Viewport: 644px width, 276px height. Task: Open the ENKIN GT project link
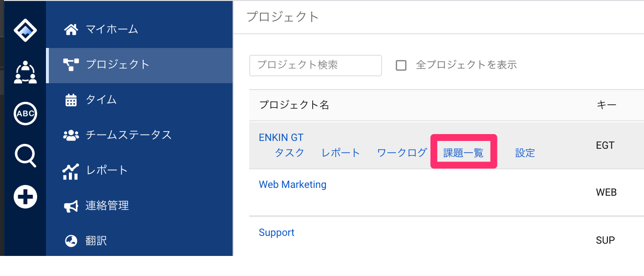[x=281, y=138]
